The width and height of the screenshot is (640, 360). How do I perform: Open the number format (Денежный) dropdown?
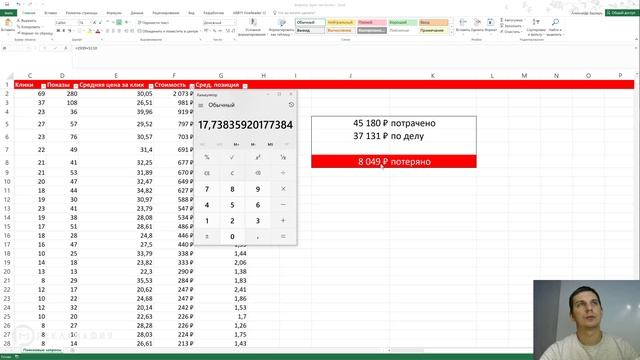pyautogui.click(x=220, y=22)
